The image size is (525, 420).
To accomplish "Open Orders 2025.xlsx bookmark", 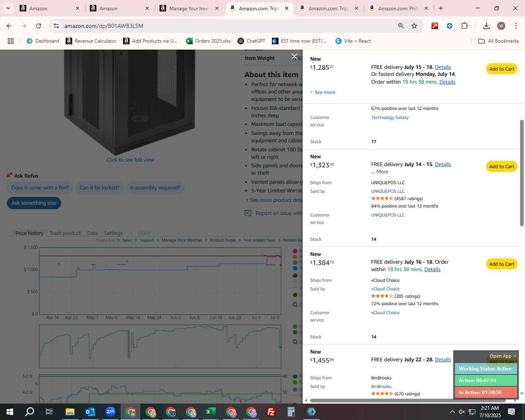I will [208, 41].
